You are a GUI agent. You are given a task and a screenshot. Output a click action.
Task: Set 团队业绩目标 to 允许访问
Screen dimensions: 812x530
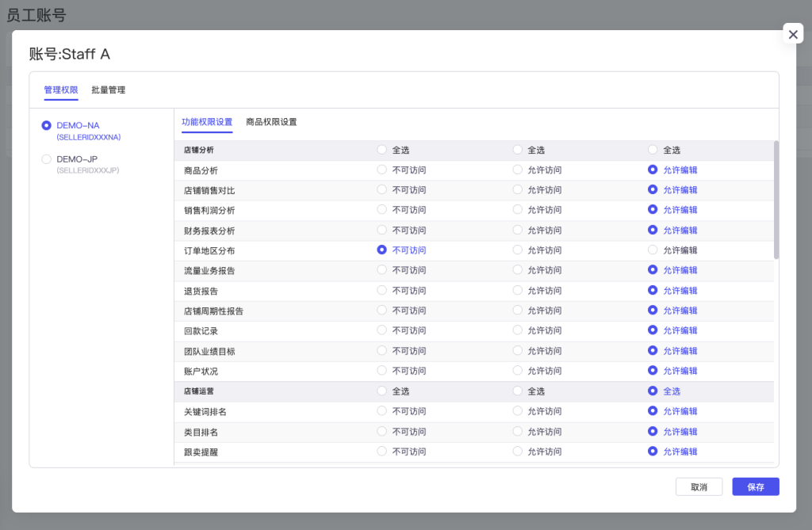click(x=517, y=350)
